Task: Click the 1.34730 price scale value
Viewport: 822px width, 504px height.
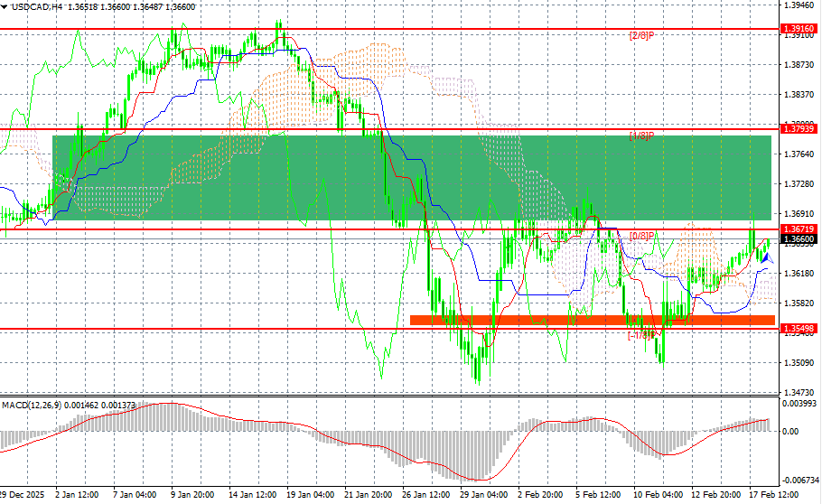Action: [x=799, y=392]
